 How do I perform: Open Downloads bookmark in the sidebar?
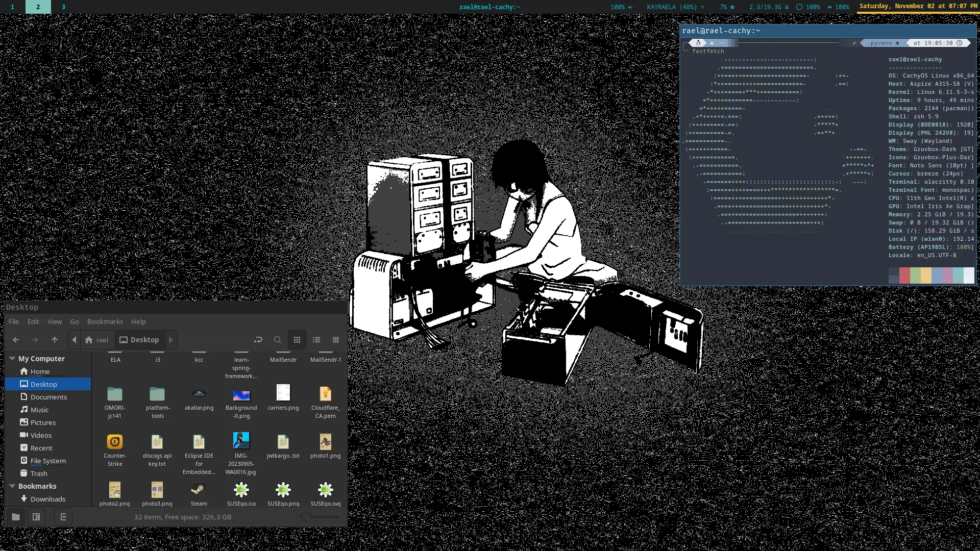[48, 499]
